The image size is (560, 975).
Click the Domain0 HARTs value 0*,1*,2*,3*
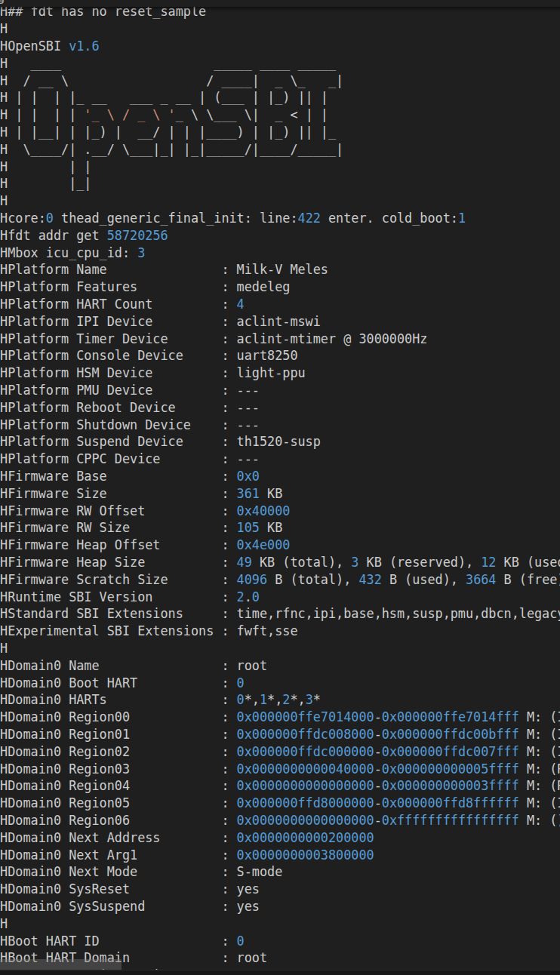click(278, 700)
